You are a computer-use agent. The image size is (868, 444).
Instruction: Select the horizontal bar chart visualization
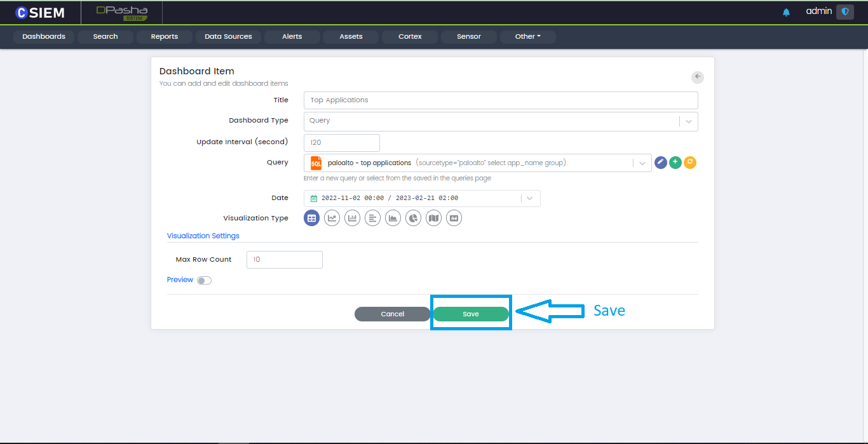pyautogui.click(x=372, y=218)
